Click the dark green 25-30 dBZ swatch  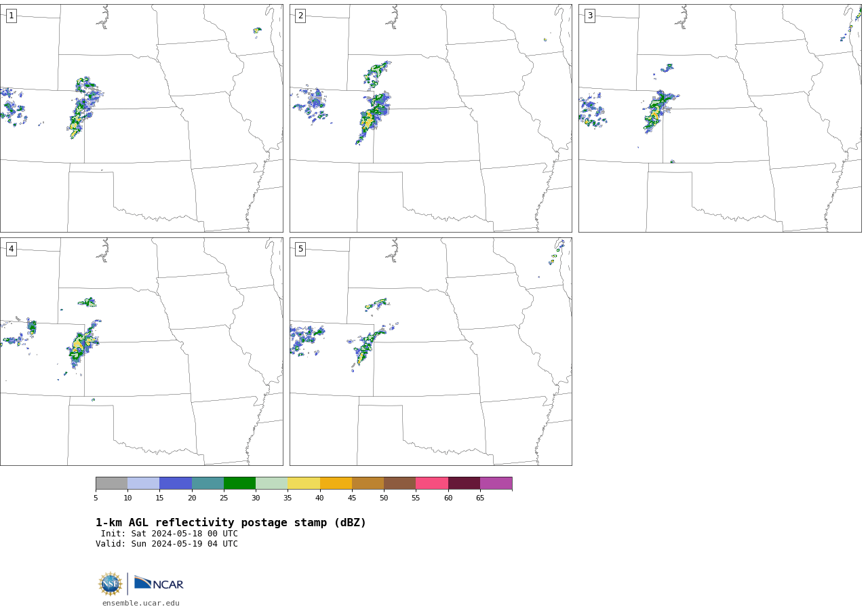(x=239, y=483)
